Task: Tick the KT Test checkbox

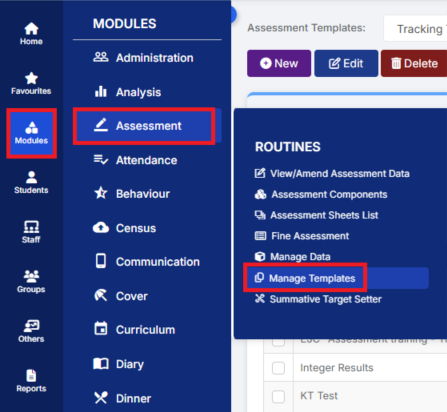Action: pyautogui.click(x=278, y=396)
